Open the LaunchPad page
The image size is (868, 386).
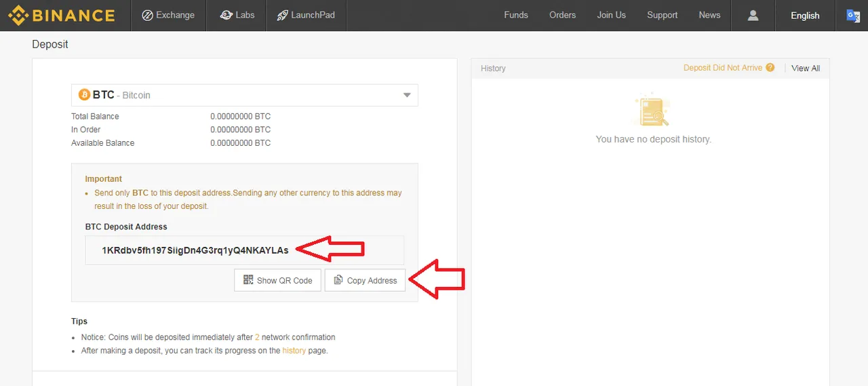click(x=306, y=15)
